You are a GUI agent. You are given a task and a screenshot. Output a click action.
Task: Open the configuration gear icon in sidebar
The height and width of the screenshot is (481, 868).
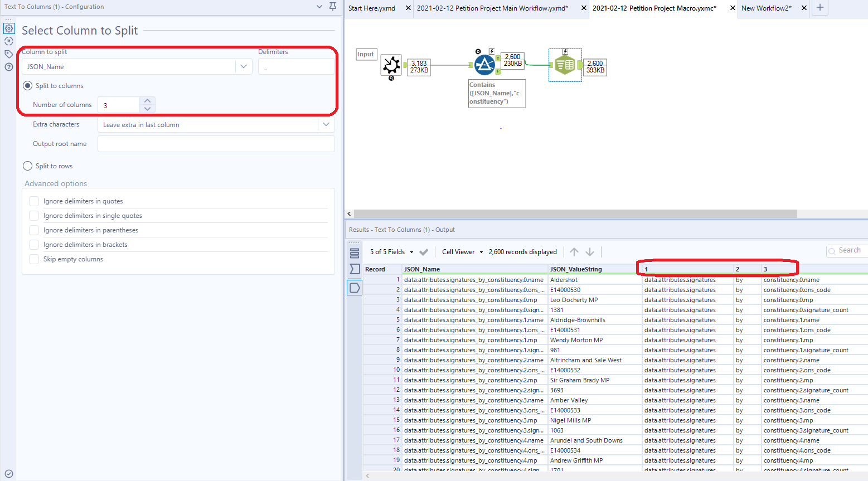9,28
